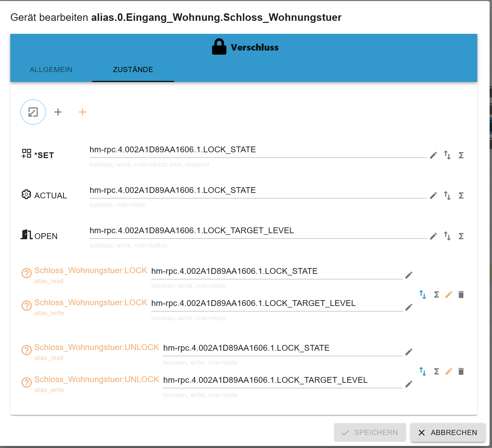Screen dimensions: 492x448
Task: Click the UNLOCK alias_write LOCK_TARGET_LEVEL field
Action: pyautogui.click(x=283, y=381)
